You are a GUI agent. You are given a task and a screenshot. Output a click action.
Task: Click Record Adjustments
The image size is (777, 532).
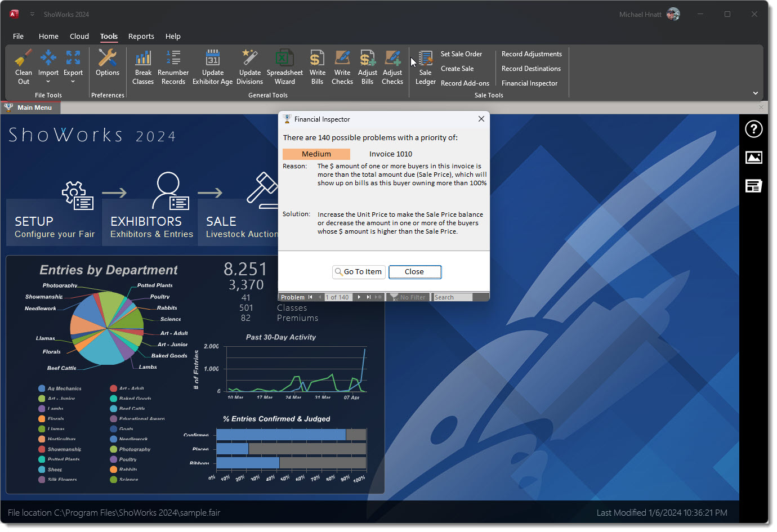(532, 54)
